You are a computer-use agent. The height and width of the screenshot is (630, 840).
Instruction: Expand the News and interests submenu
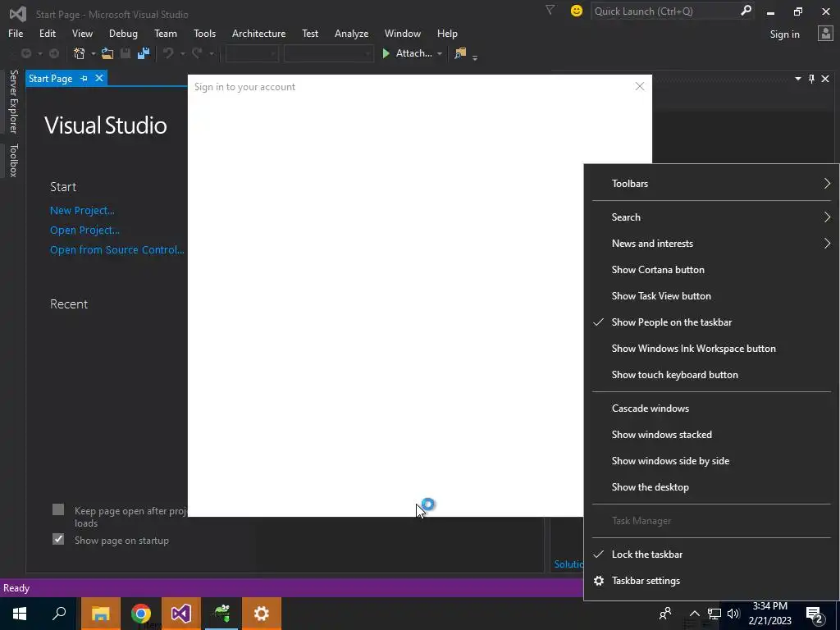pyautogui.click(x=711, y=243)
